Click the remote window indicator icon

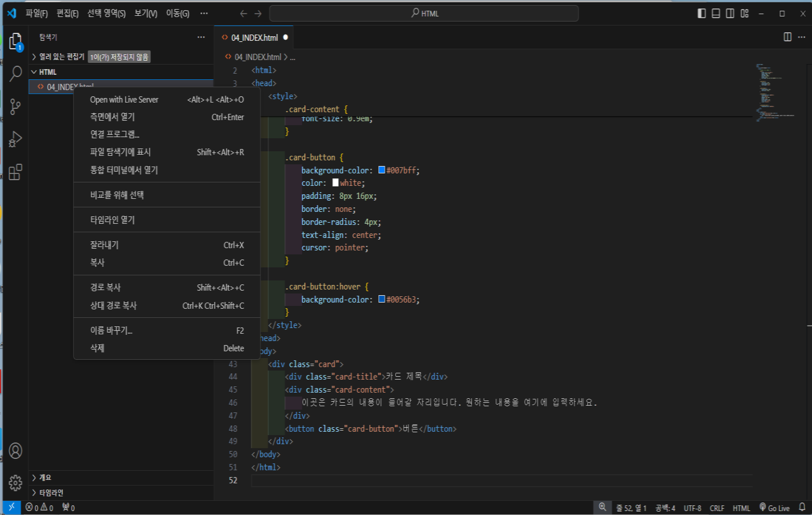[x=11, y=508]
